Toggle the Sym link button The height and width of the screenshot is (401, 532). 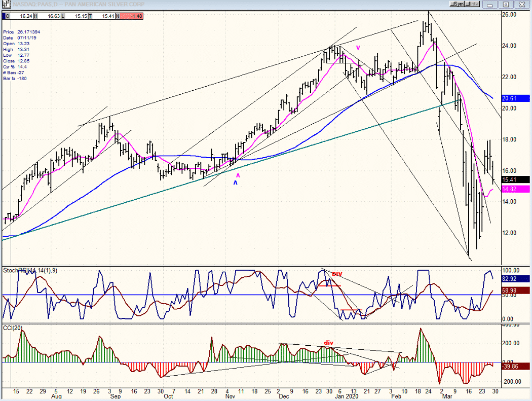pyautogui.click(x=457, y=4)
